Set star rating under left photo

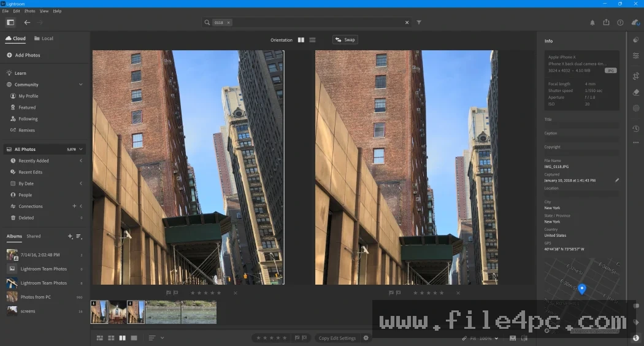coord(205,293)
